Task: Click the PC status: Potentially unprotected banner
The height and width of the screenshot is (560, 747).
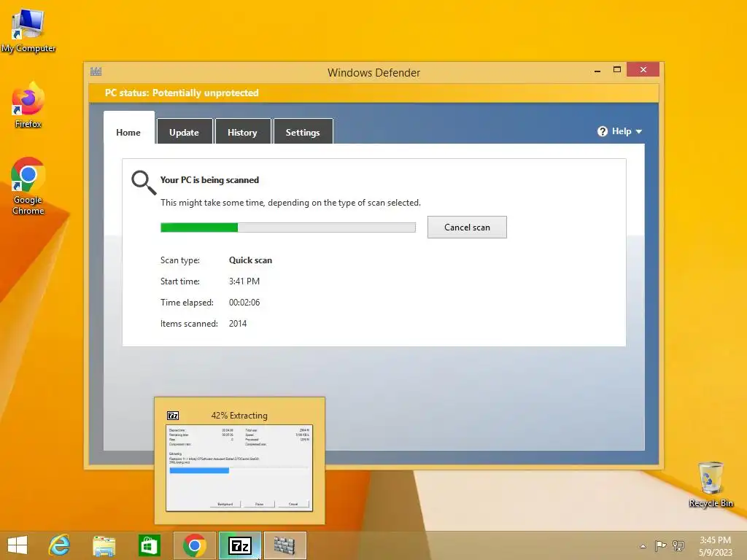Action: [x=373, y=93]
